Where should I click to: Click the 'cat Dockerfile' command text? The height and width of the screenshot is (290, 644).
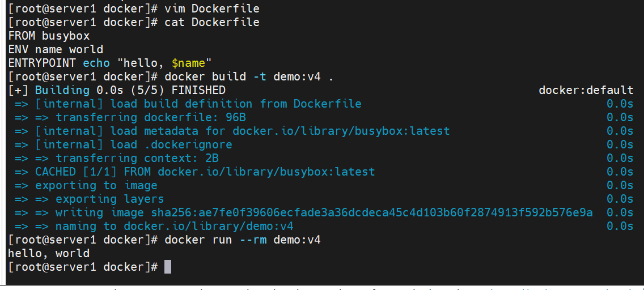click(212, 22)
